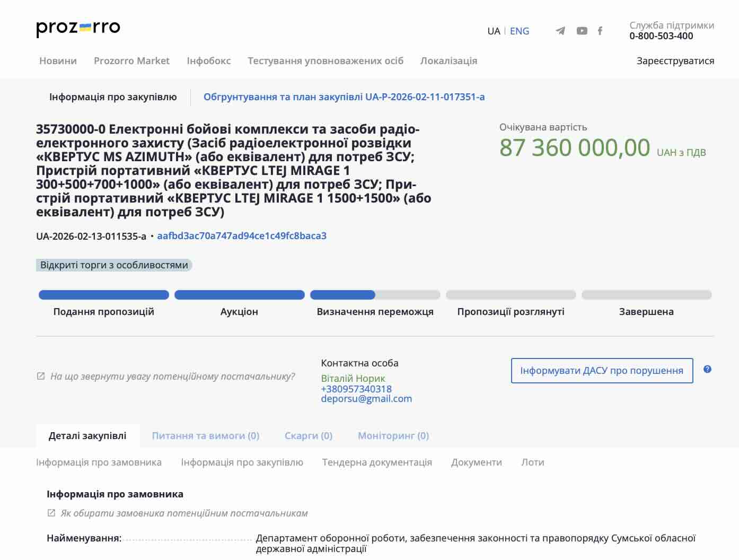Image resolution: width=739 pixels, height=560 pixels.
Task: Open the Зареєструватися registration link
Action: [x=675, y=60]
